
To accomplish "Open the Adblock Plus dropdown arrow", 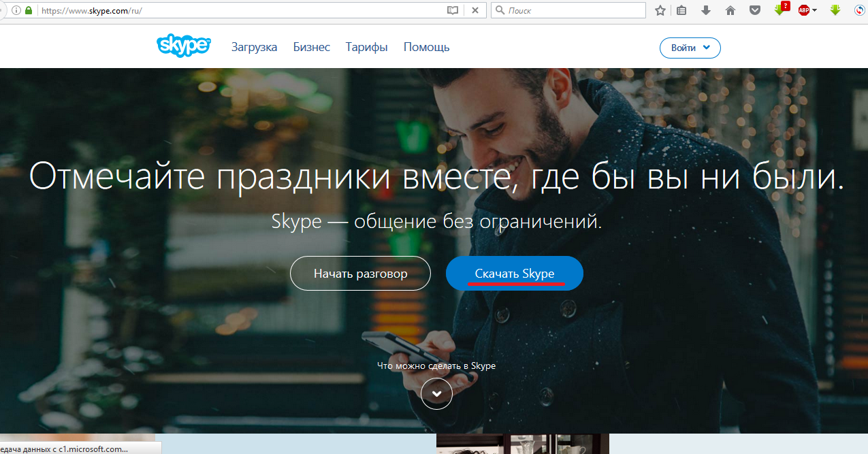I will point(814,10).
